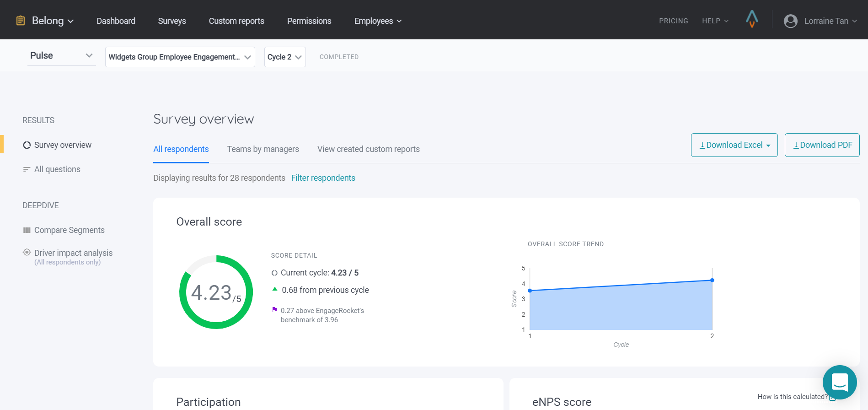This screenshot has height=410, width=868.
Task: Open the Widgets Group survey selector
Action: pyautogui.click(x=180, y=57)
